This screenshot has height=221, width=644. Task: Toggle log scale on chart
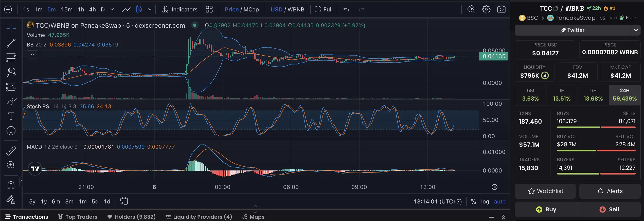coord(485,201)
